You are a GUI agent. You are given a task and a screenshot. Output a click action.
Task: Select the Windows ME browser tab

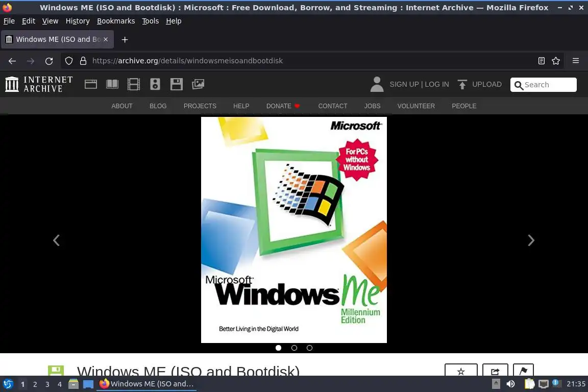click(x=57, y=39)
